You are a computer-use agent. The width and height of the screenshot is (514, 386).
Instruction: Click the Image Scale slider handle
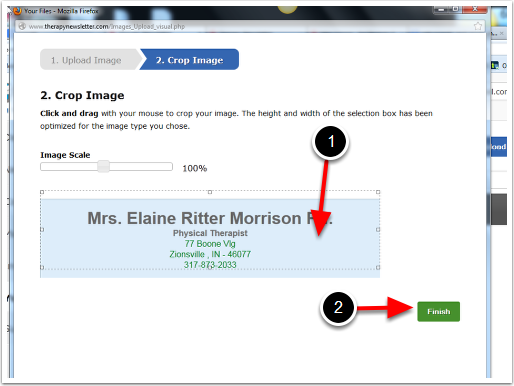pyautogui.click(x=103, y=166)
